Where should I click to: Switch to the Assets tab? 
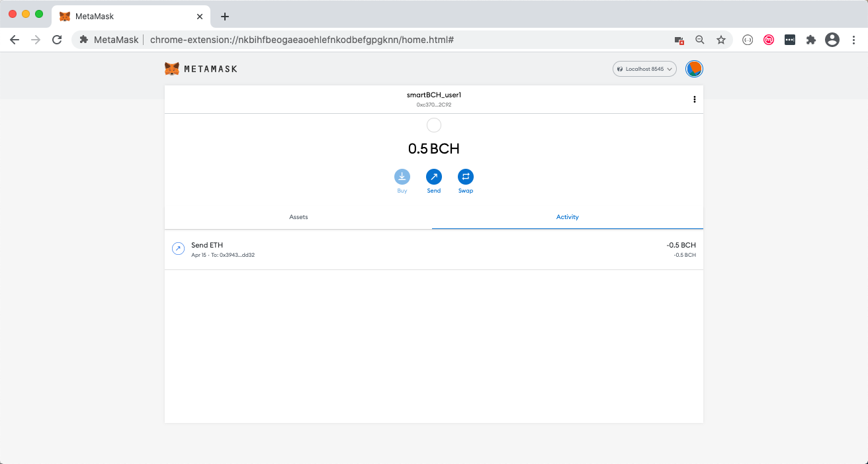coord(298,217)
